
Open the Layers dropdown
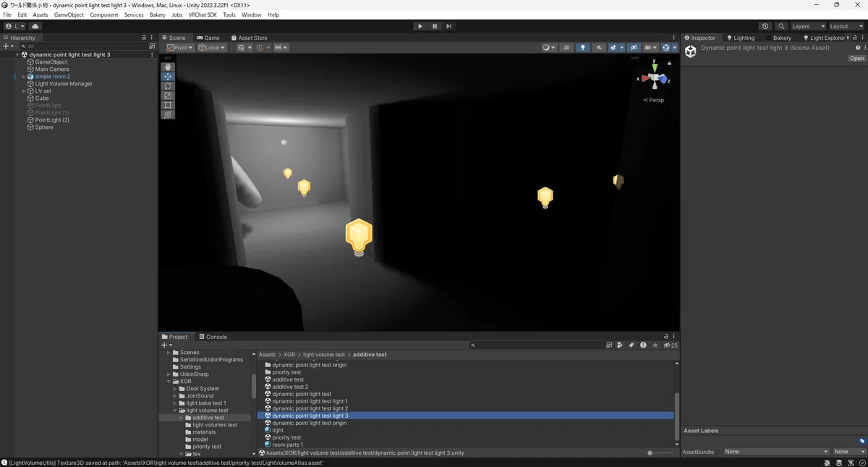(x=808, y=26)
